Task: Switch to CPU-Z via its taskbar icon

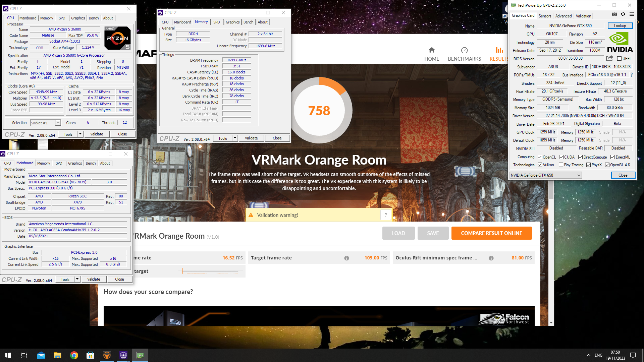Action: (123, 355)
